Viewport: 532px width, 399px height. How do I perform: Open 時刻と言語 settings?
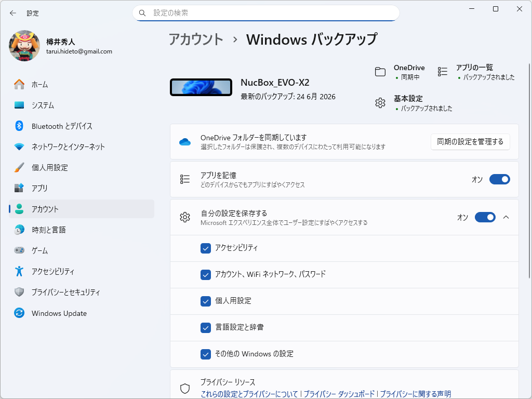point(82,230)
